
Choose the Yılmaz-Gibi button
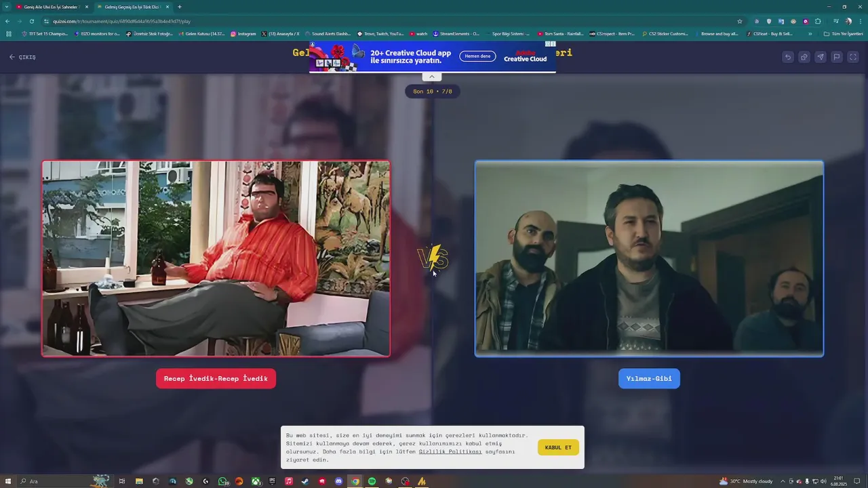pyautogui.click(x=649, y=378)
